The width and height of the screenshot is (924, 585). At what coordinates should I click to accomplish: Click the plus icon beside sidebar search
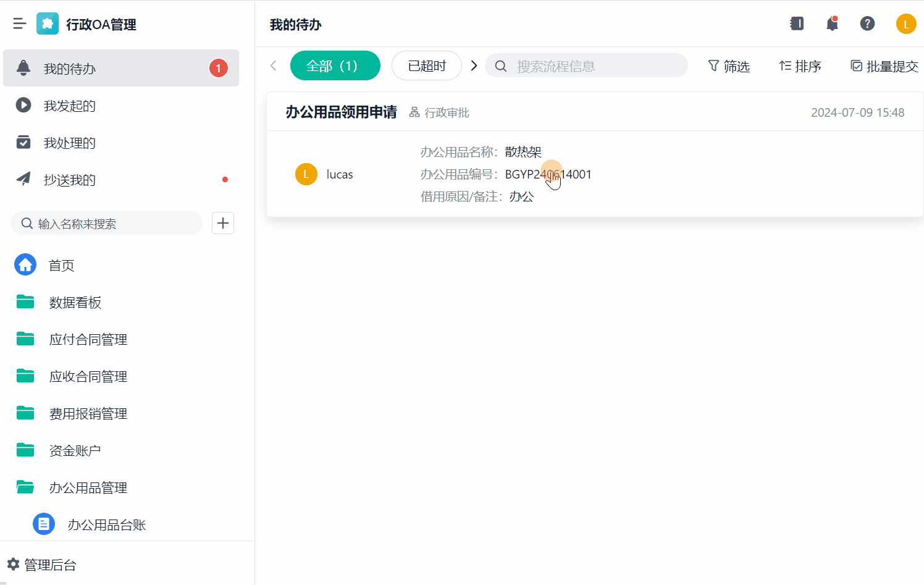[x=223, y=223]
